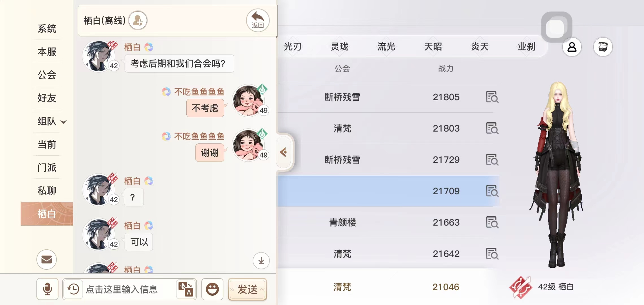Select the 流光 class tab

click(x=386, y=47)
